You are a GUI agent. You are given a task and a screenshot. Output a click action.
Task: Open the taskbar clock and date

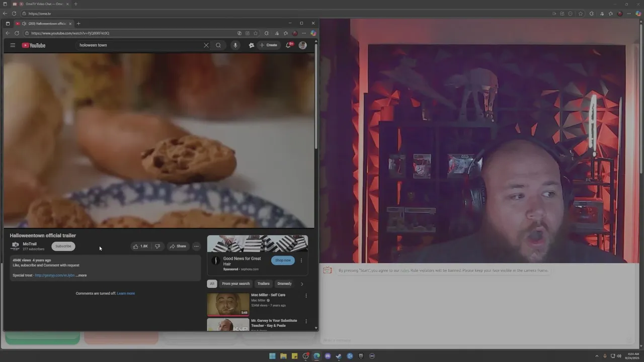coord(633,356)
